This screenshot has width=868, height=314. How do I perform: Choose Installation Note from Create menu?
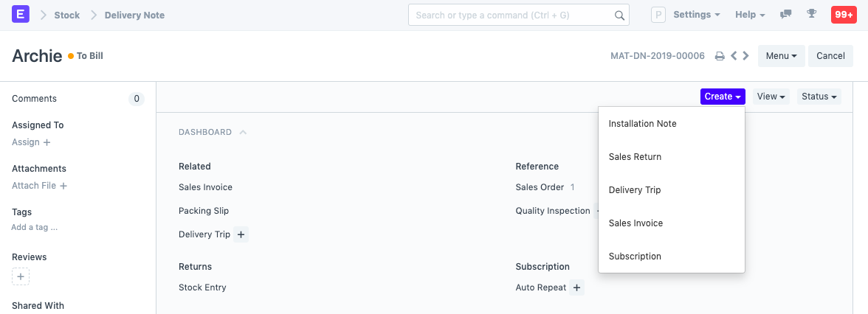[x=642, y=124]
